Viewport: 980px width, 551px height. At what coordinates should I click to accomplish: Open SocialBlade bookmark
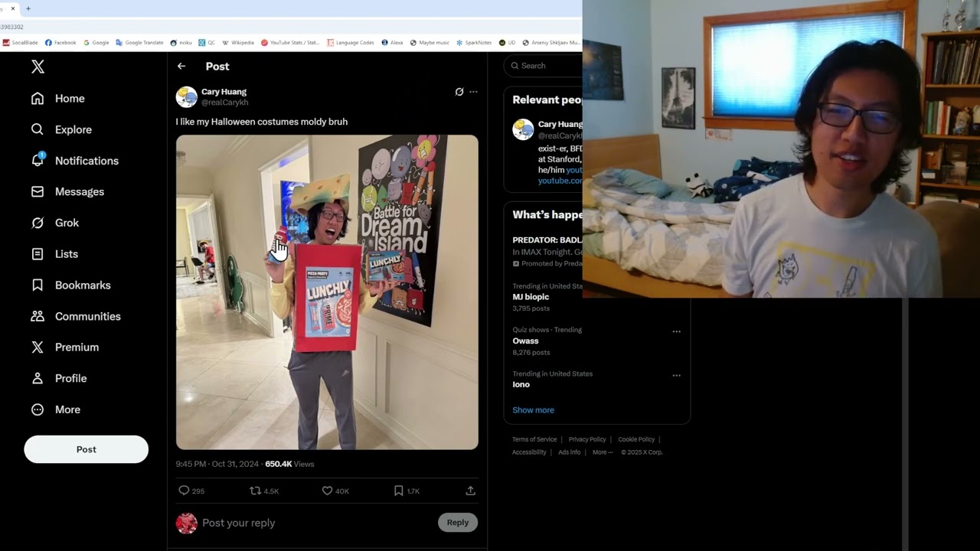pos(20,43)
